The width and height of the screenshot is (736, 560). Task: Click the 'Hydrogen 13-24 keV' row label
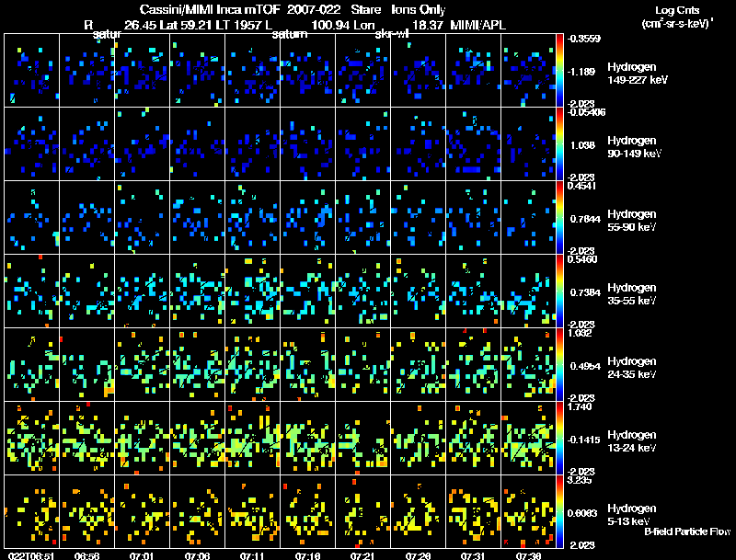coord(632,441)
